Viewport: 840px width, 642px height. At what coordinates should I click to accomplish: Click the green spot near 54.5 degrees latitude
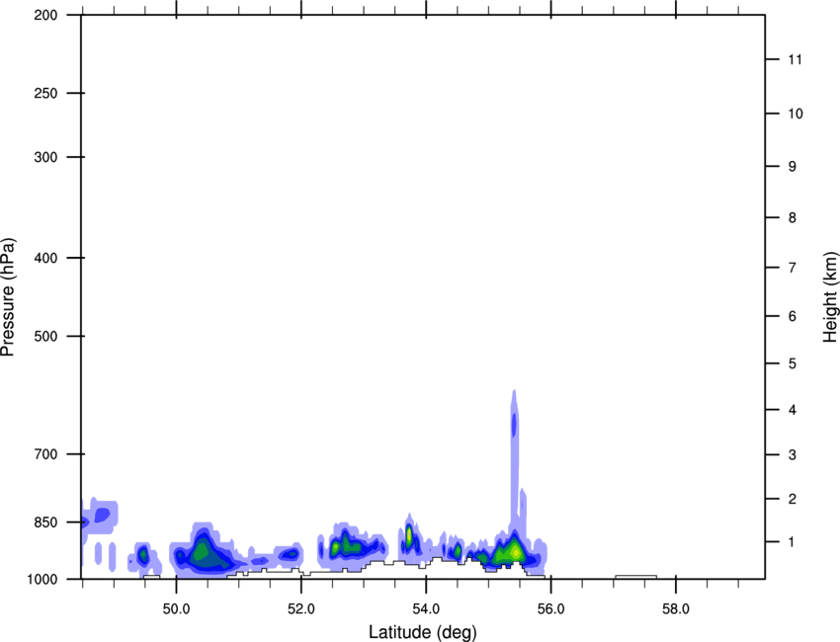click(458, 550)
